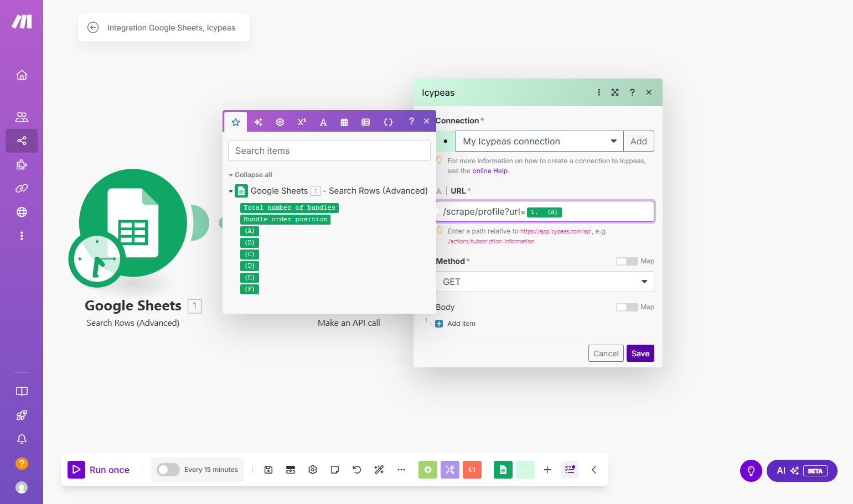Switch to date and time functions tab

click(x=344, y=122)
